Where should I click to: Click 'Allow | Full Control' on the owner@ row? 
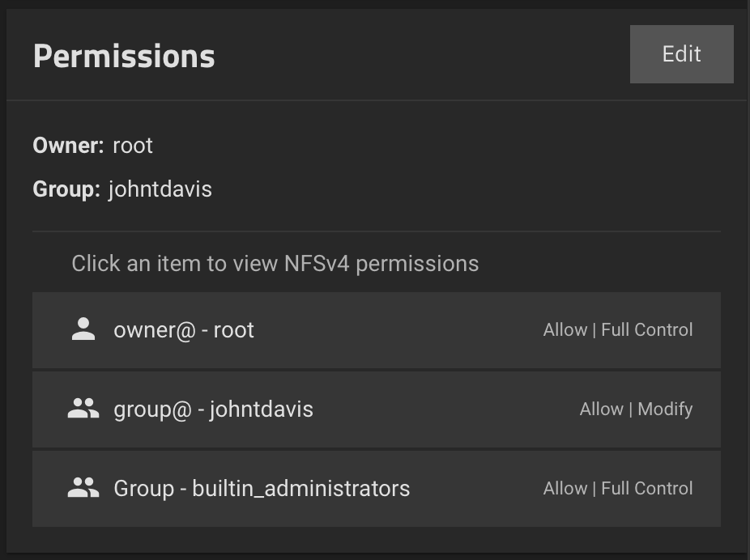[618, 329]
